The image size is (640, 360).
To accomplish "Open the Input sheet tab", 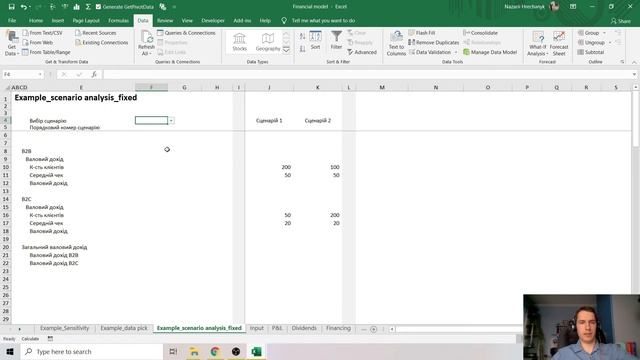I will [257, 328].
